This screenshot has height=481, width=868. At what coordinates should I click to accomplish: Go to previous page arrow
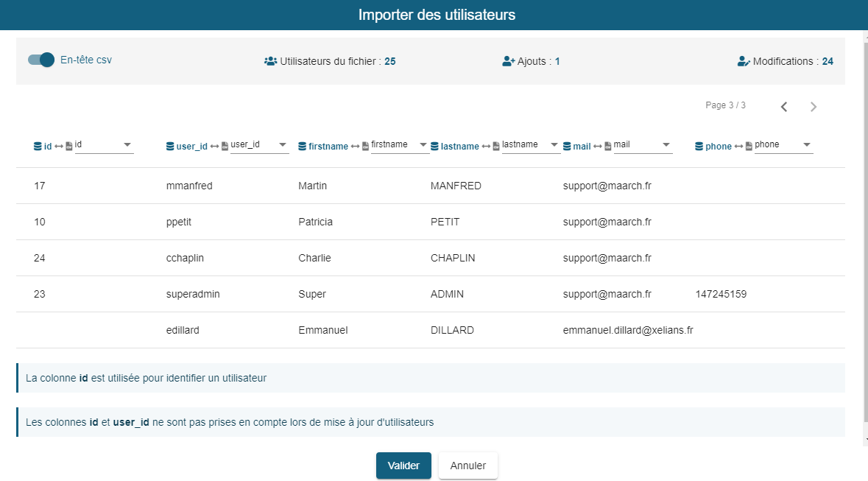coord(784,107)
